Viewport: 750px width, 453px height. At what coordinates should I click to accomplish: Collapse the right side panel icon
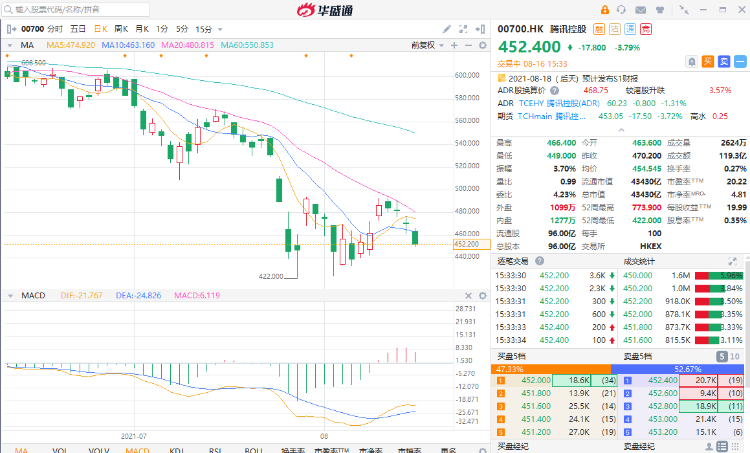480,29
